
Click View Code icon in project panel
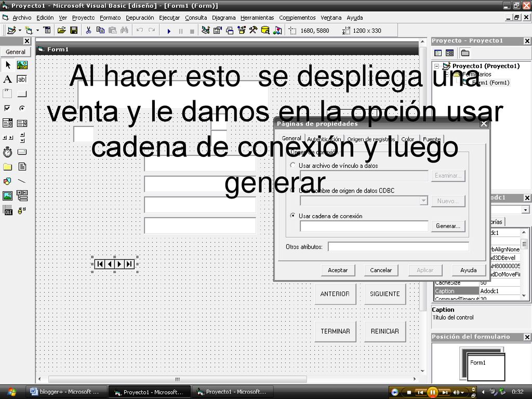(438, 53)
